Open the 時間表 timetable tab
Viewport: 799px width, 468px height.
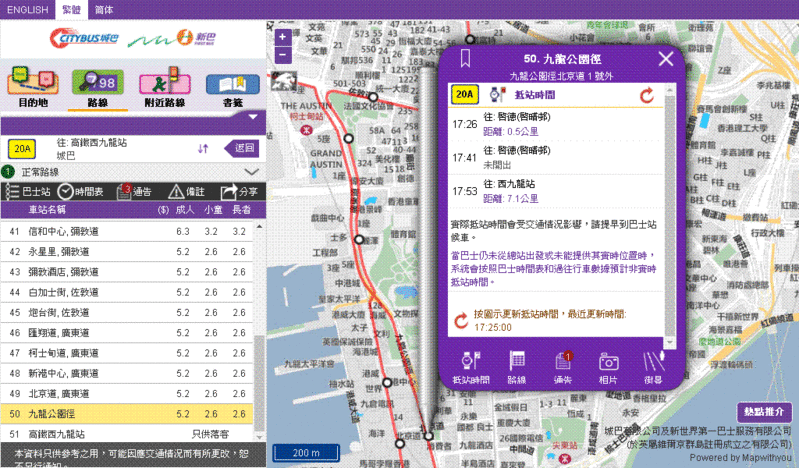pos(80,191)
